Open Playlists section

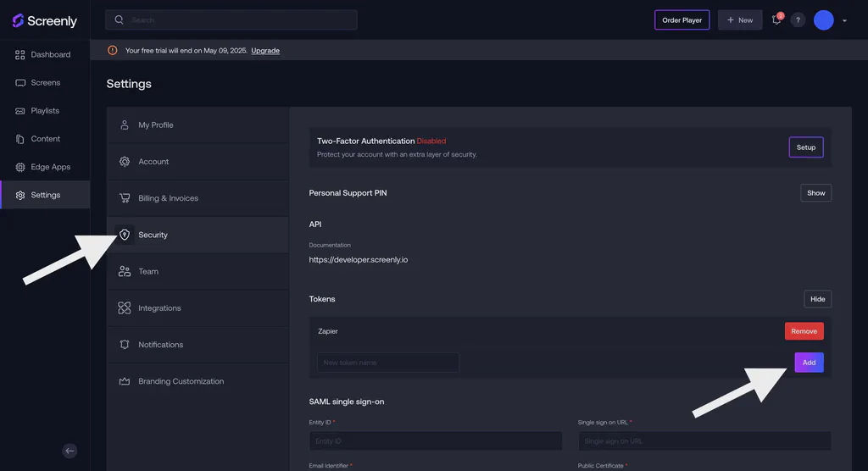(45, 111)
